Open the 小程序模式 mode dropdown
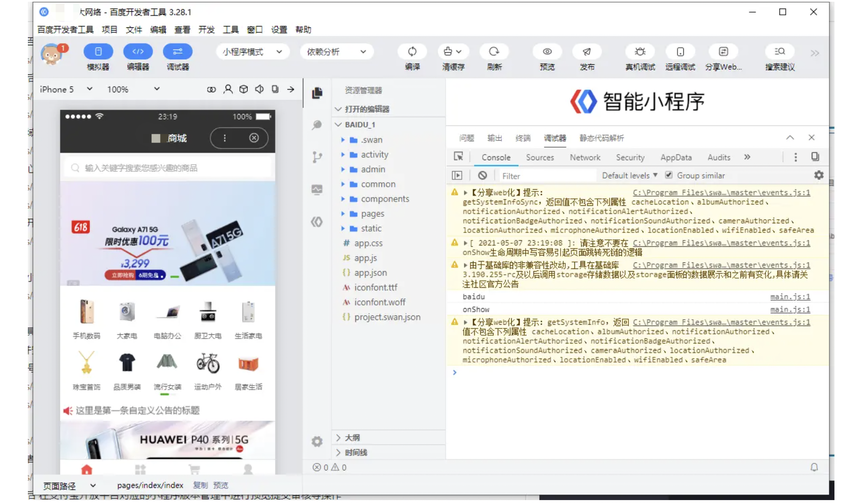Viewport: 851px width, 504px height. [x=252, y=52]
